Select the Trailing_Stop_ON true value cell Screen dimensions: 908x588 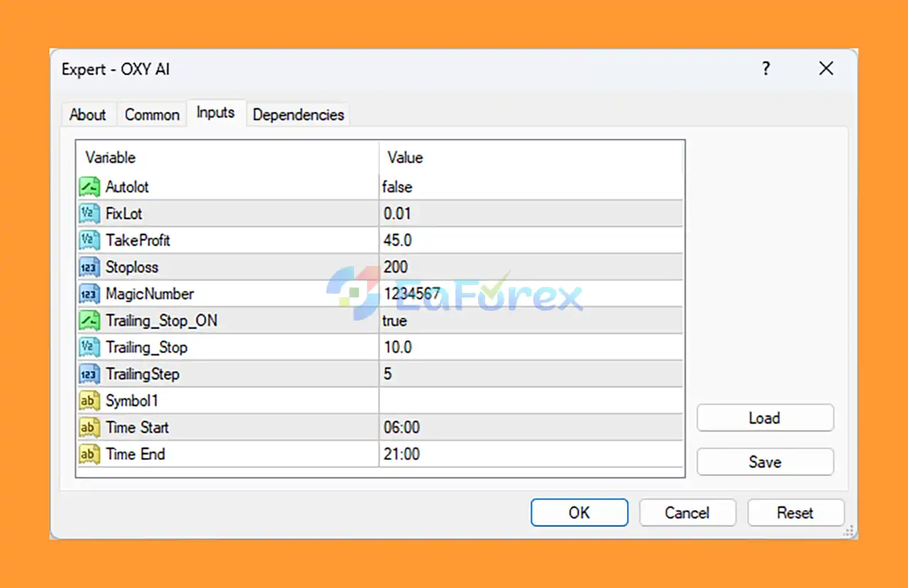[x=531, y=321]
